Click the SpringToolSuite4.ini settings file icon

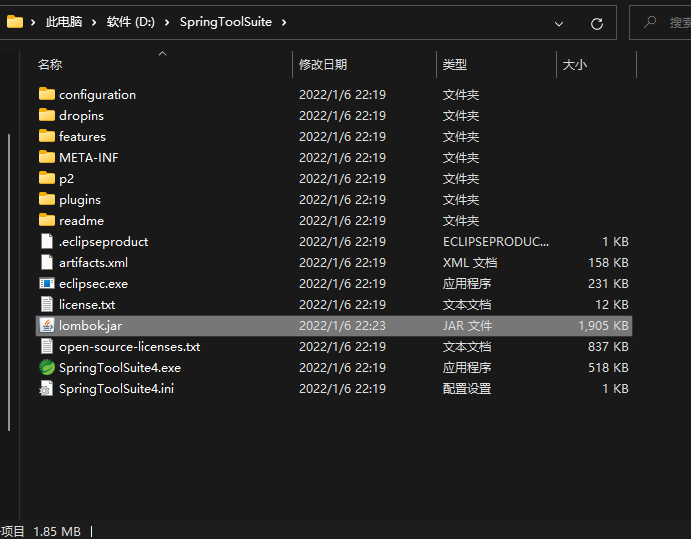click(x=47, y=388)
